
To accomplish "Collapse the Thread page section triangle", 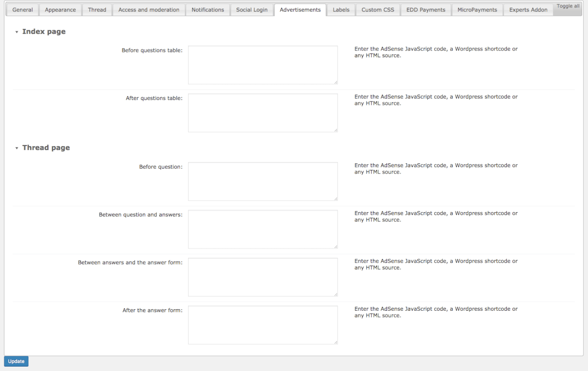I will pyautogui.click(x=17, y=148).
